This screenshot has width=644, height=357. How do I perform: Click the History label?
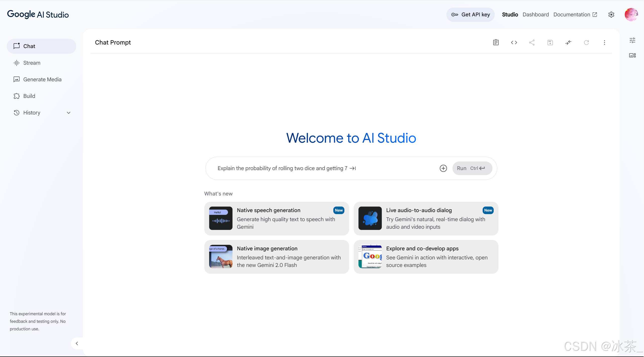[32, 113]
